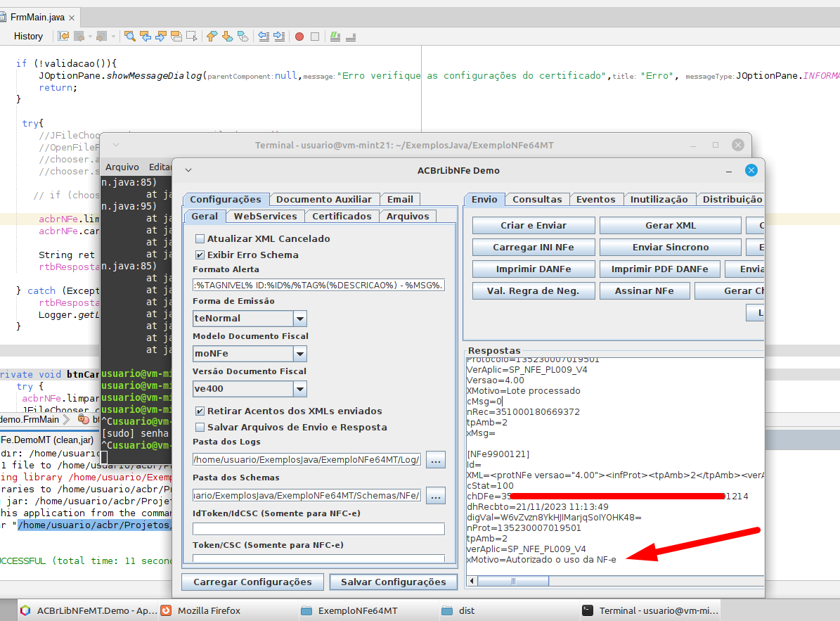Image resolution: width=840 pixels, height=621 pixels.
Task: Switch to the Email tab
Action: click(400, 199)
